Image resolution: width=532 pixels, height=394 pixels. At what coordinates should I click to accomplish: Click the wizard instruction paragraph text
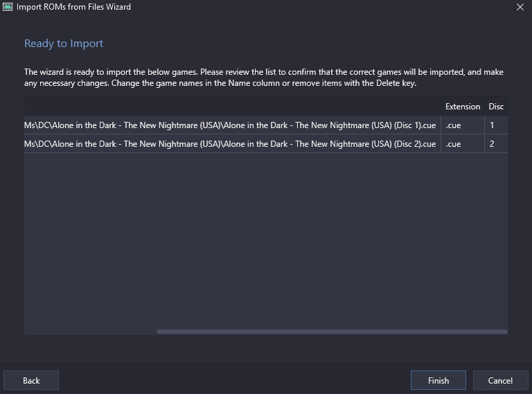click(264, 78)
